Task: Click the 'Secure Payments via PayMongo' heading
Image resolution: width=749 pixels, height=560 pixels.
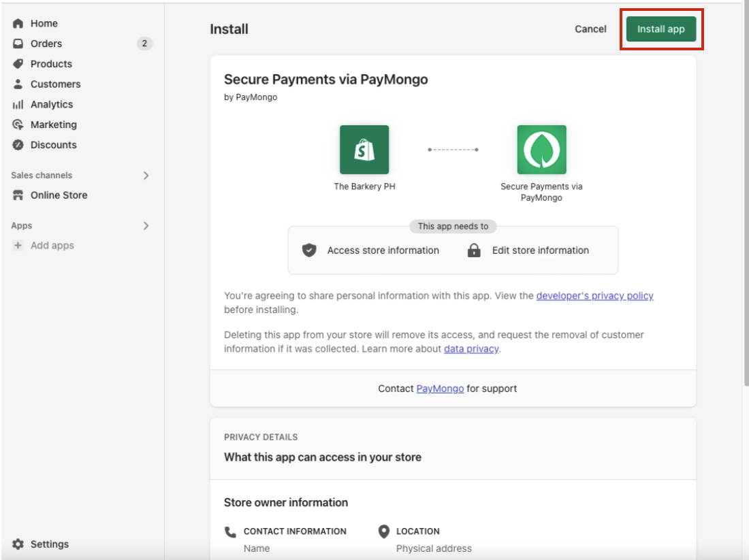Action: click(x=325, y=79)
